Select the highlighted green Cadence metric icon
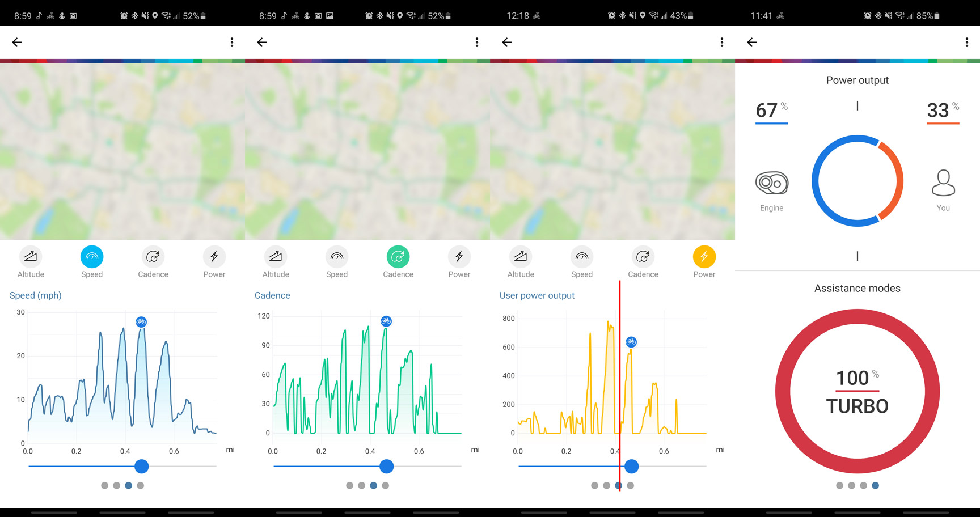 tap(398, 257)
